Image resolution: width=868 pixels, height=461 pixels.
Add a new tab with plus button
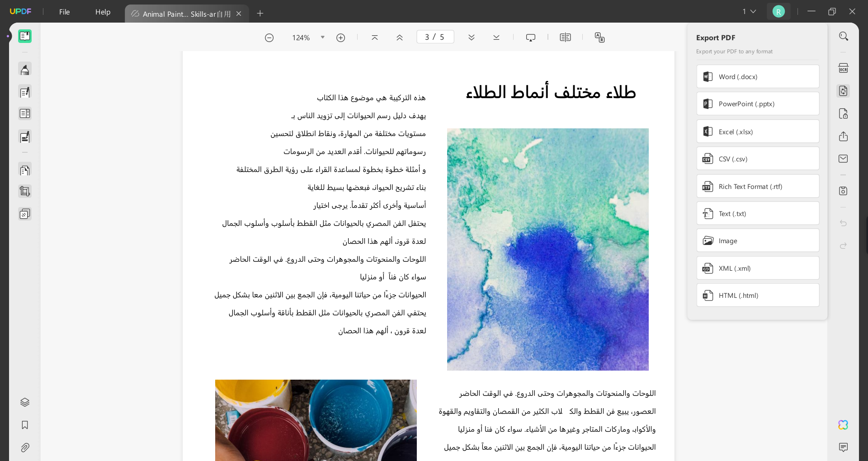pos(260,14)
